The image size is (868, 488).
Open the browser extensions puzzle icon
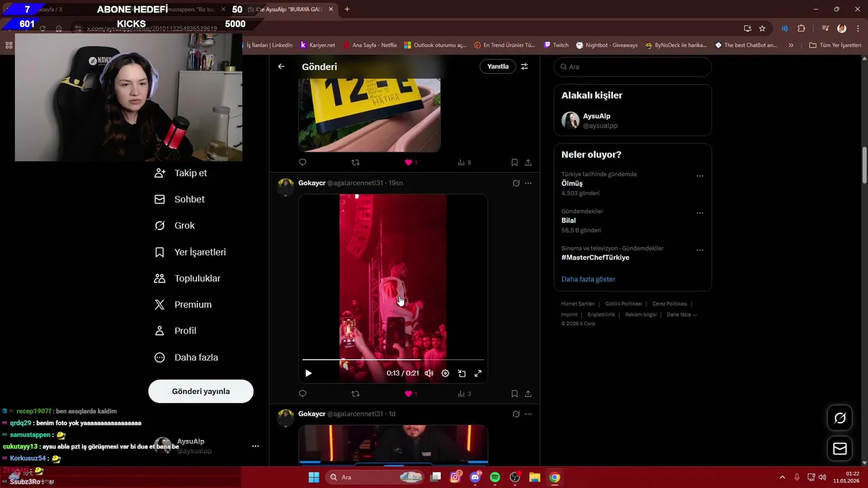tap(802, 28)
